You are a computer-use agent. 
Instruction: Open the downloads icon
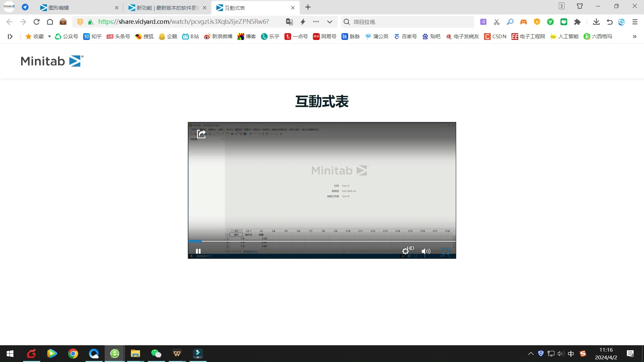[596, 22]
